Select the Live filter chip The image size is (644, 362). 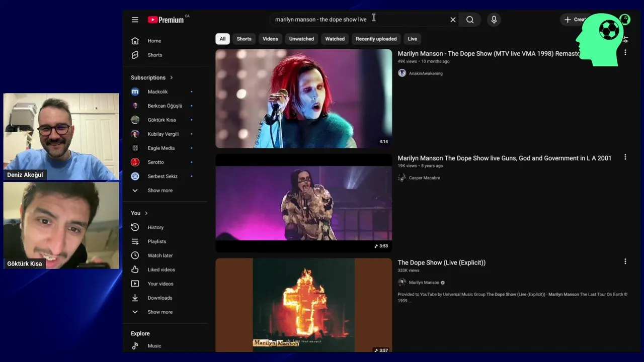tap(412, 39)
